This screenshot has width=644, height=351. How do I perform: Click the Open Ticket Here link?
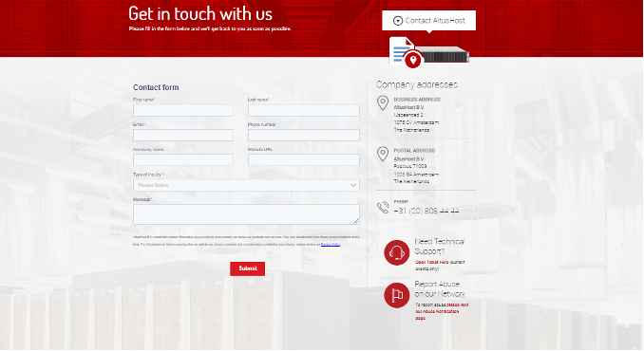click(x=432, y=262)
